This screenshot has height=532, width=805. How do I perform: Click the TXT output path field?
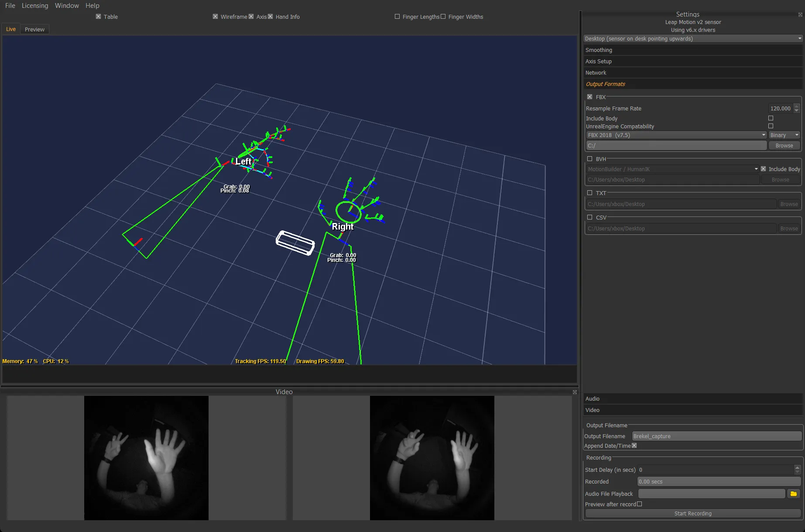point(681,204)
